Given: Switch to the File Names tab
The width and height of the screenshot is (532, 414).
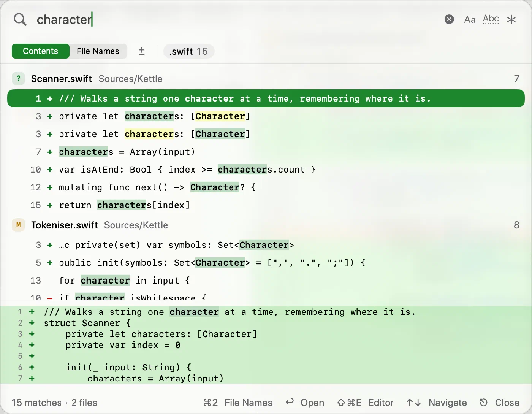Looking at the screenshot, I should click(x=98, y=51).
